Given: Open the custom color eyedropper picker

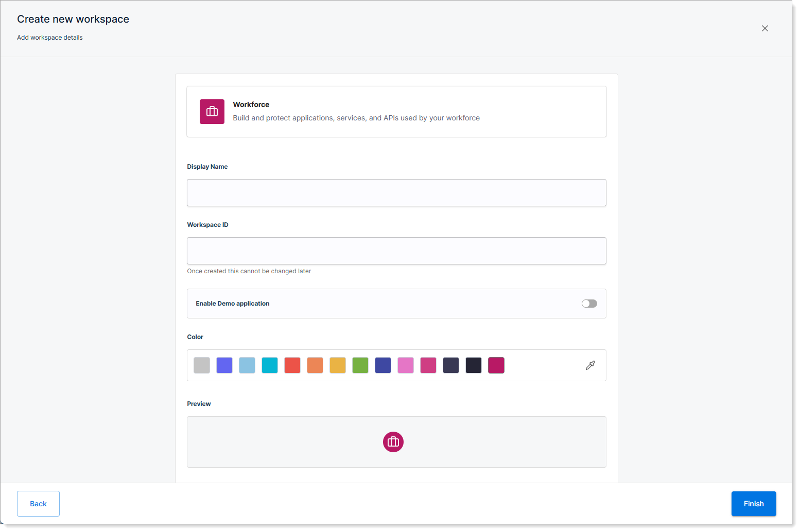Looking at the screenshot, I should pyautogui.click(x=590, y=365).
